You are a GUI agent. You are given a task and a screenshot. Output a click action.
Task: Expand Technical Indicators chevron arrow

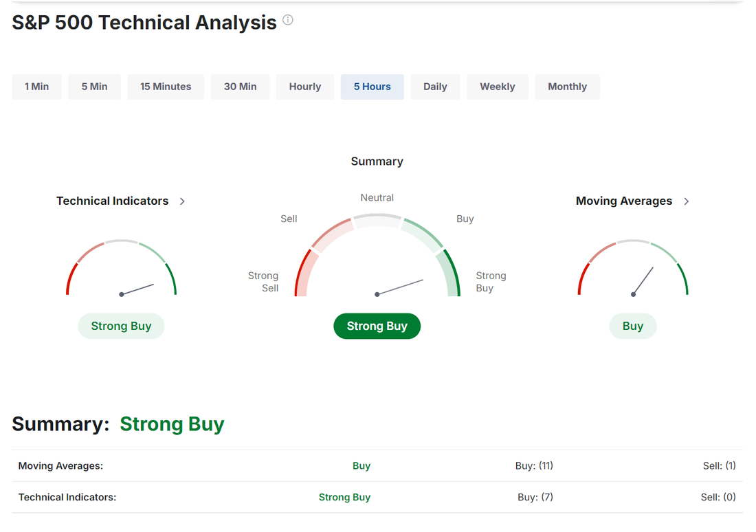[x=182, y=201]
